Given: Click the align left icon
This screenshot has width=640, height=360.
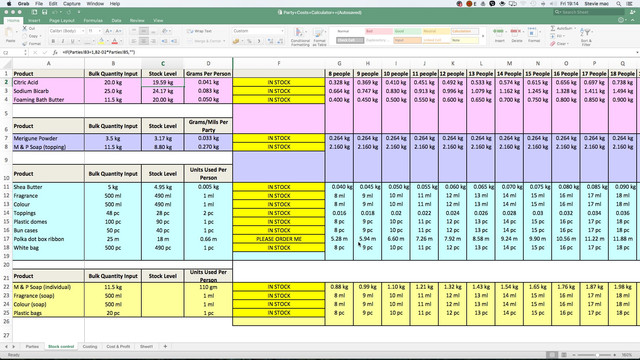Looking at the screenshot, I should coord(134,41).
